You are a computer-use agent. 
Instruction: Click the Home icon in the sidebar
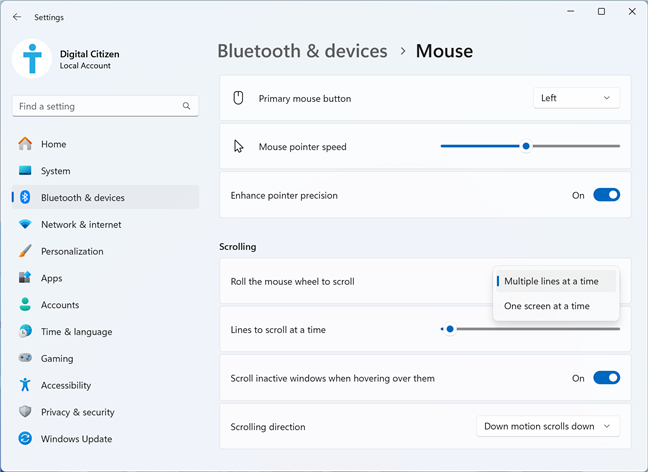25,144
